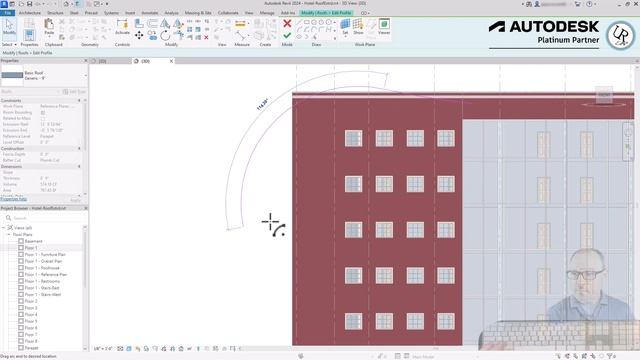Open the Annotate ribbon tab
The width and height of the screenshot is (640, 360).
(149, 13)
